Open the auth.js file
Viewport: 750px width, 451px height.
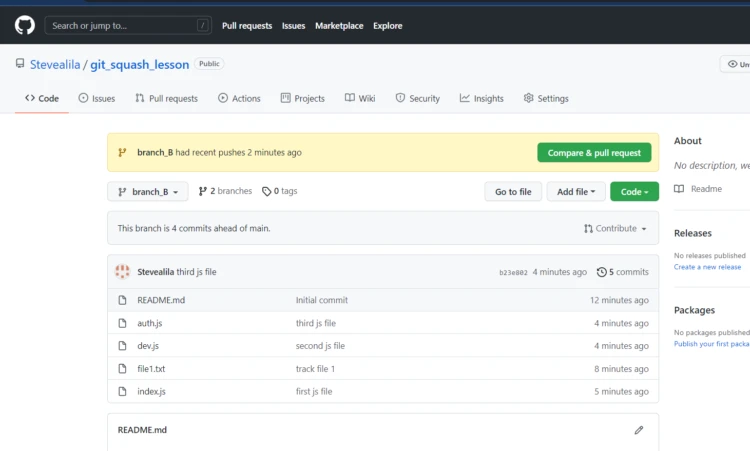150,323
